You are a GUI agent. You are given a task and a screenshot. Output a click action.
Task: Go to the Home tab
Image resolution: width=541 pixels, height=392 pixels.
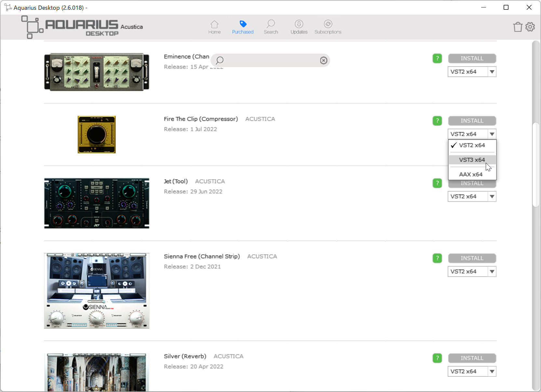[x=214, y=27]
